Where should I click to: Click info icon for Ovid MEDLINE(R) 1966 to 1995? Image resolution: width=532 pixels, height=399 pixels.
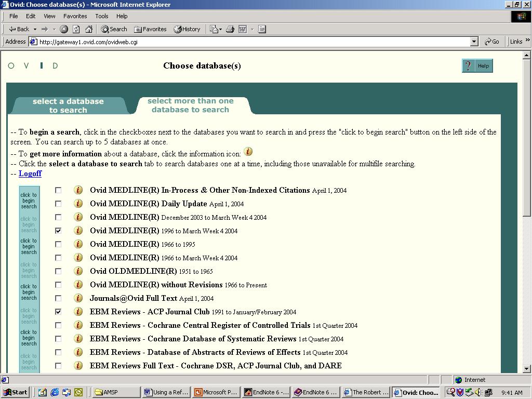78,244
